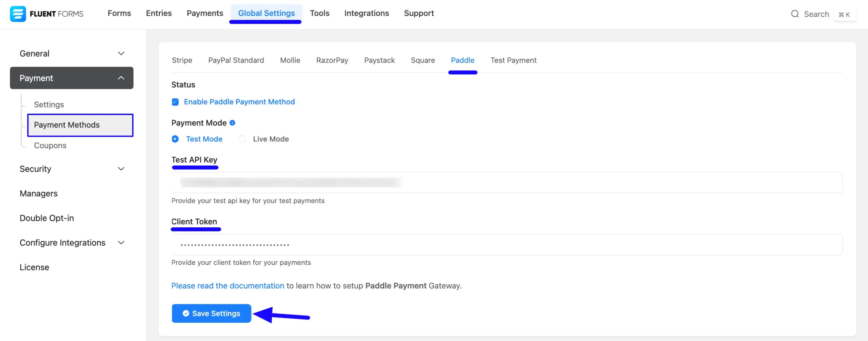Expand the Security sidebar section
Viewport: 868px width, 341px height.
[72, 169]
